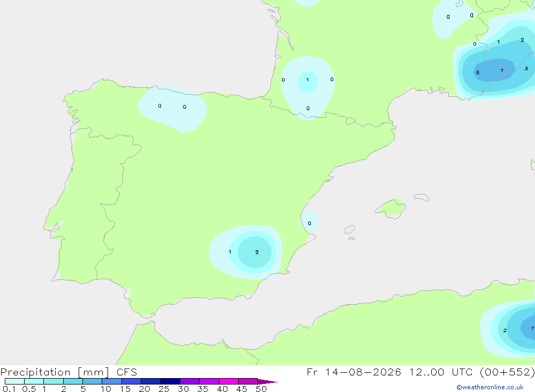Click the '1' value left of Spain's '2'

(230, 252)
